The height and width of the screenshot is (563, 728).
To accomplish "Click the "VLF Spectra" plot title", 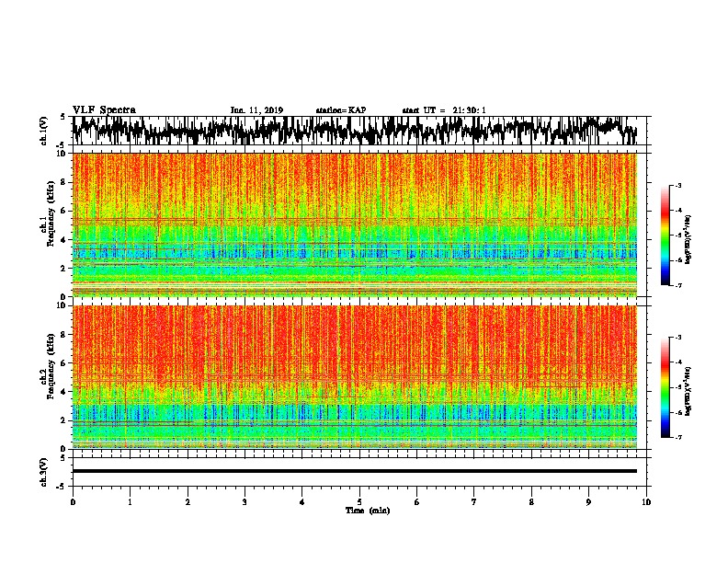I will click(x=104, y=110).
